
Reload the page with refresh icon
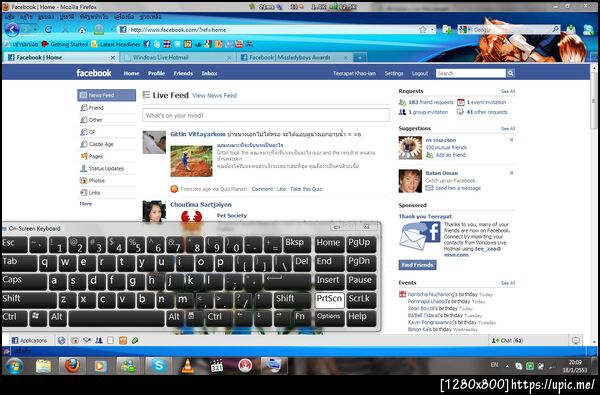click(48, 29)
